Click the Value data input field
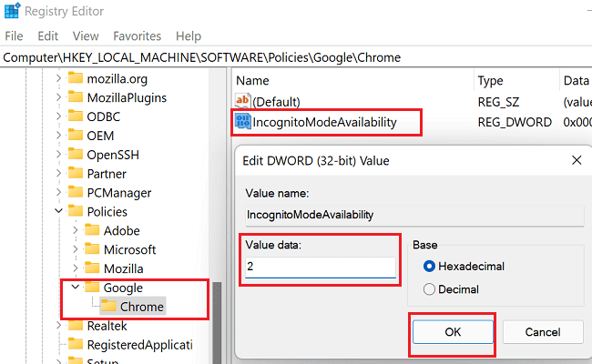Image resolution: width=592 pixels, height=364 pixels. tap(321, 267)
